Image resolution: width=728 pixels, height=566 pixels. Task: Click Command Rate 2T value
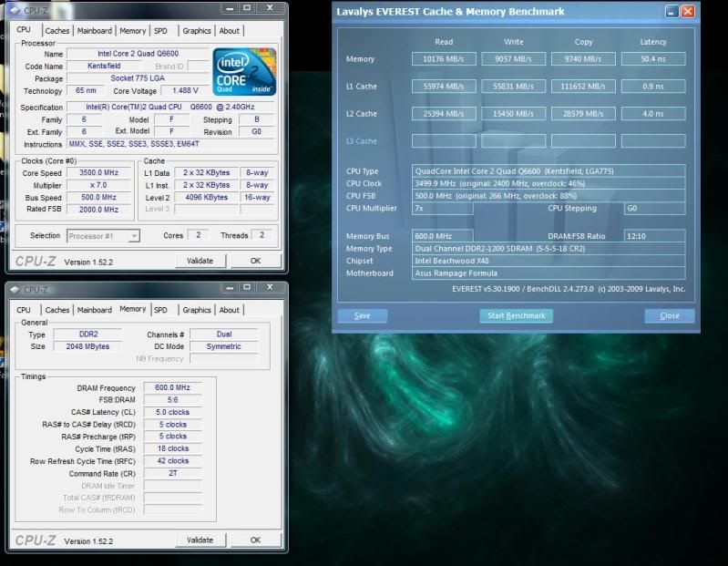[x=173, y=473]
